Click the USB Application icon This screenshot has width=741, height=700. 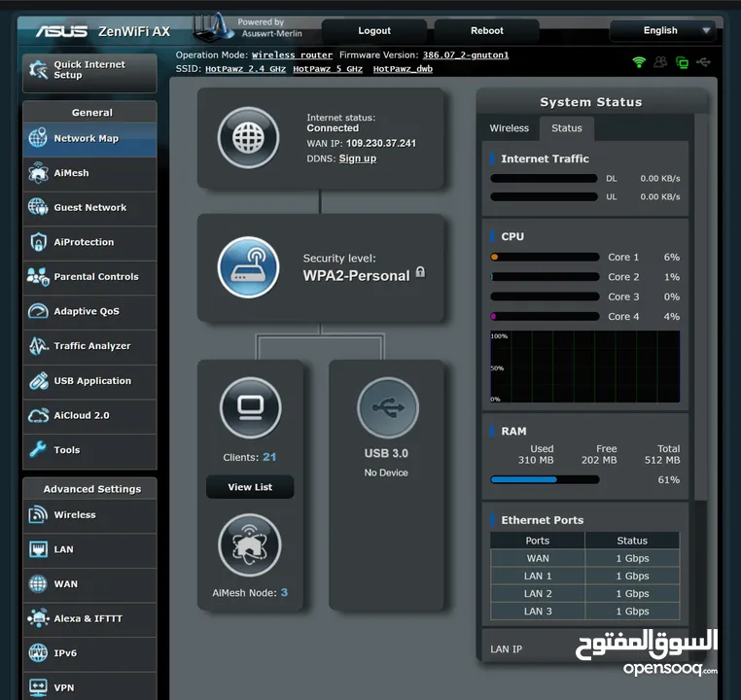tap(38, 380)
